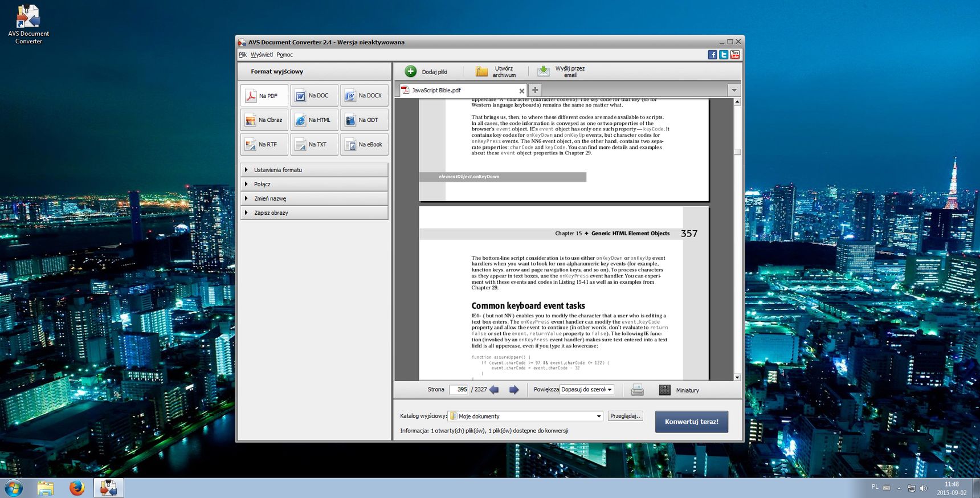Click the print icon in page toolbar
The width and height of the screenshot is (980, 498).
tap(638, 390)
